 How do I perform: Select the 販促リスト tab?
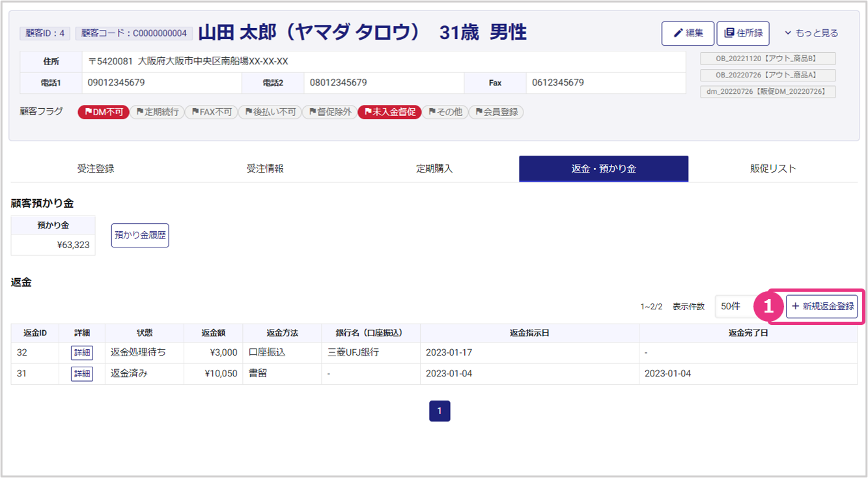point(773,169)
